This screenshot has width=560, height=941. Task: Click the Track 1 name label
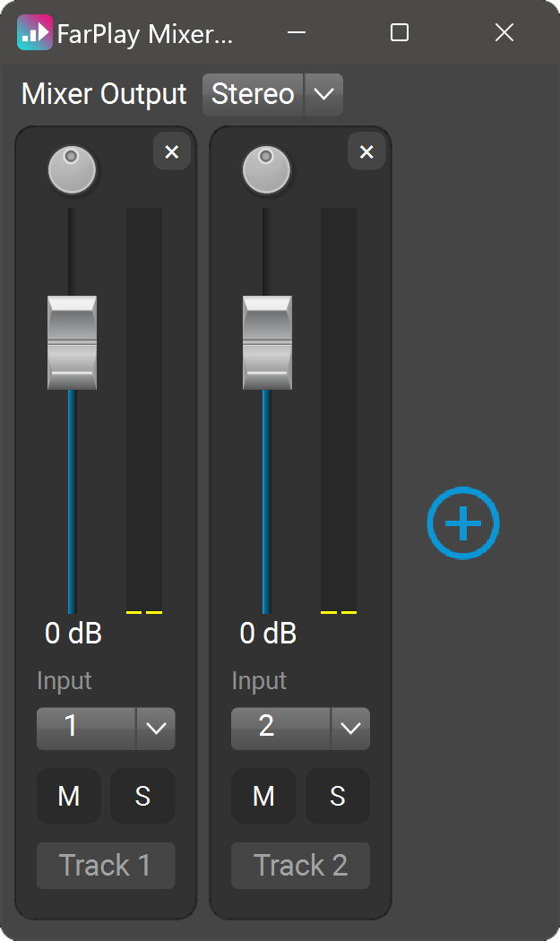click(106, 866)
